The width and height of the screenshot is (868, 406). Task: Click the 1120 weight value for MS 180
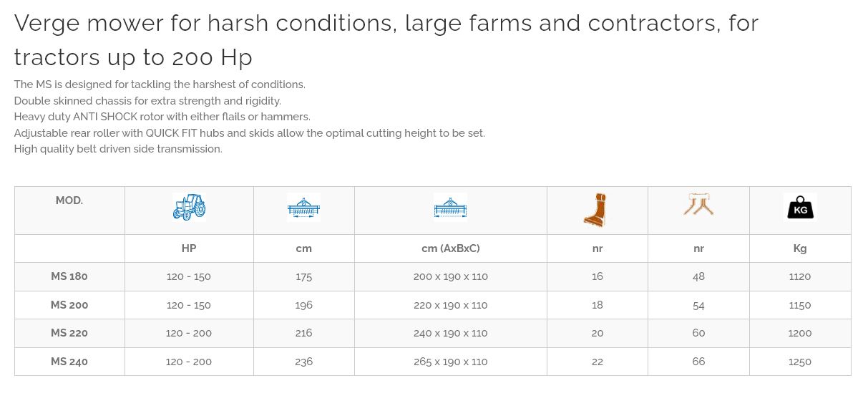800,276
